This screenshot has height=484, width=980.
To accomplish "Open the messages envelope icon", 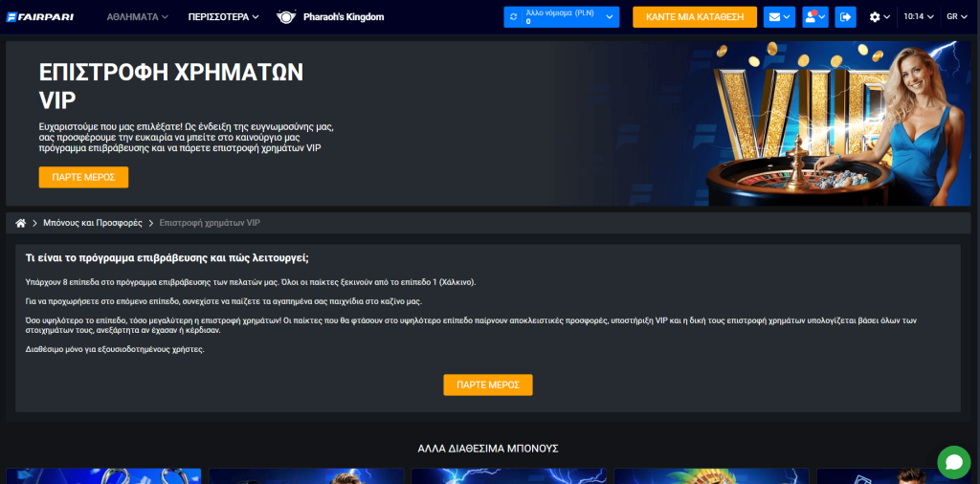I will coord(779,17).
